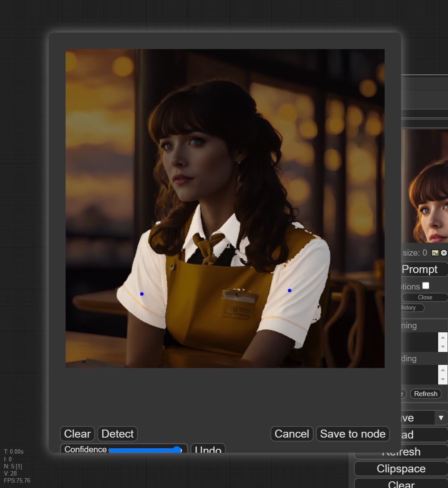Click the Close button in side panel
The image size is (448, 488).
pos(424,297)
